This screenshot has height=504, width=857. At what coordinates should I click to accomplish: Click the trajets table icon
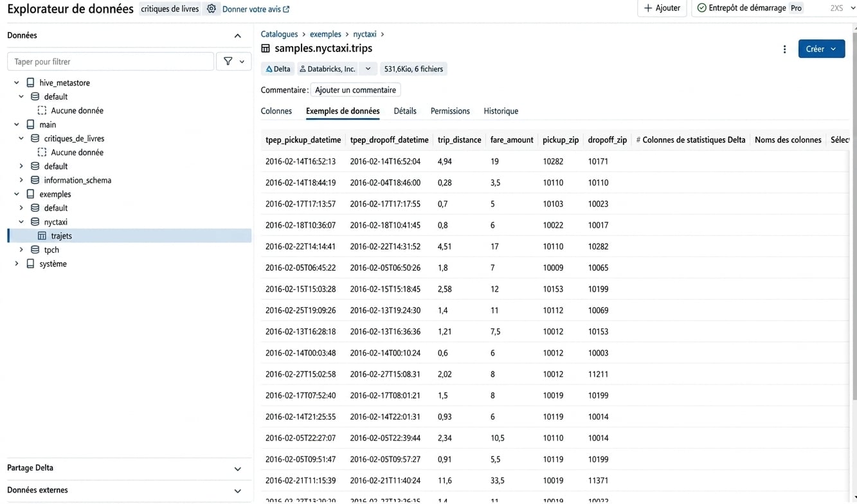point(42,237)
